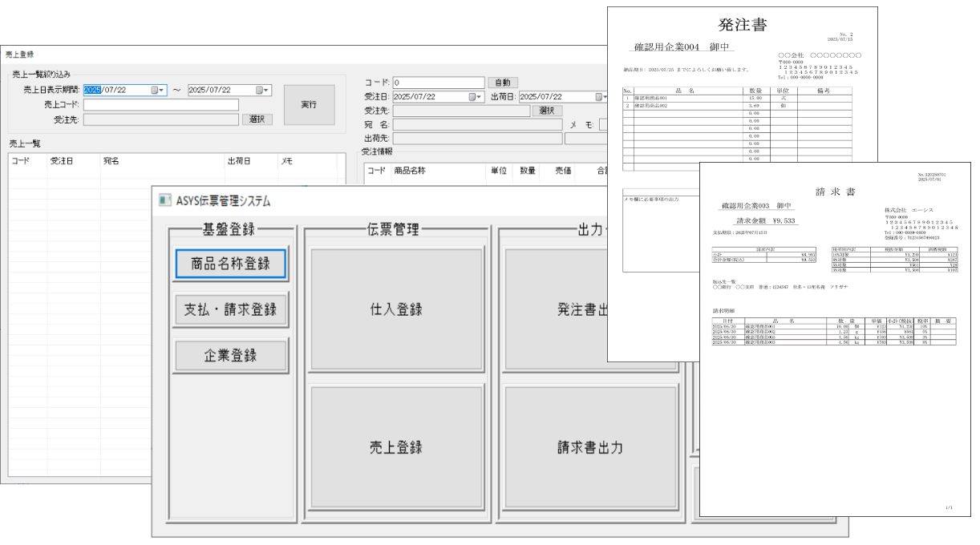Open the 売上登録 module

click(396, 447)
